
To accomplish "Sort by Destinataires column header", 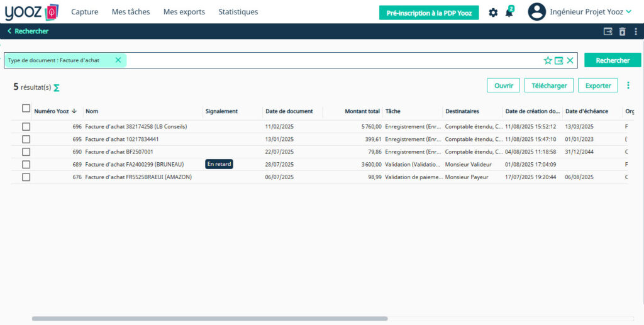I will tap(462, 111).
